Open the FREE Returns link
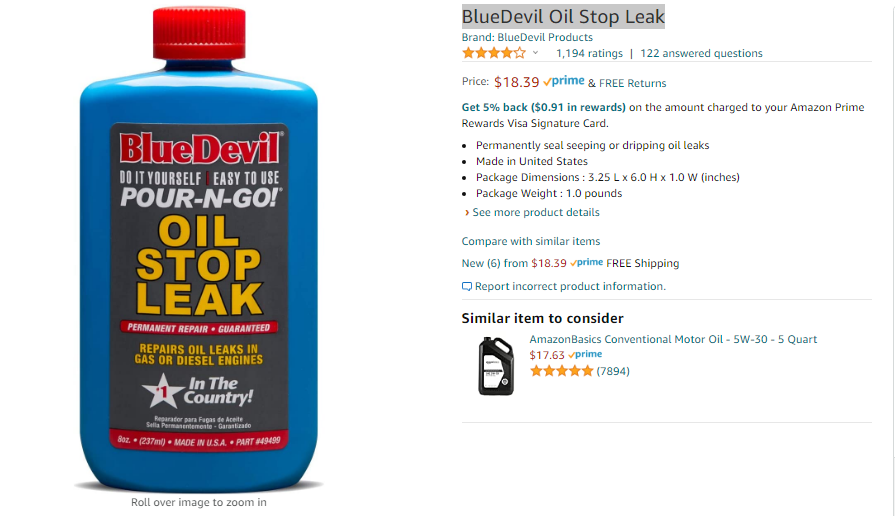The height and width of the screenshot is (516, 895). pos(632,83)
